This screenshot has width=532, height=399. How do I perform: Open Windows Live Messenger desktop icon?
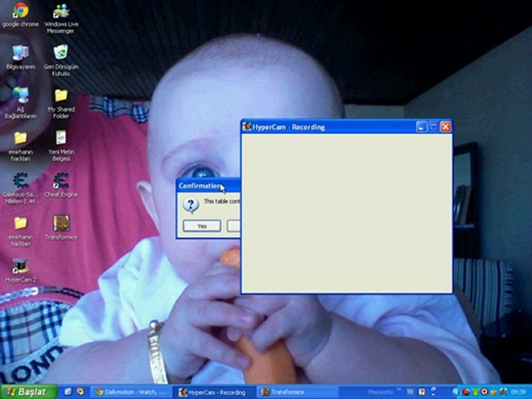tap(61, 19)
